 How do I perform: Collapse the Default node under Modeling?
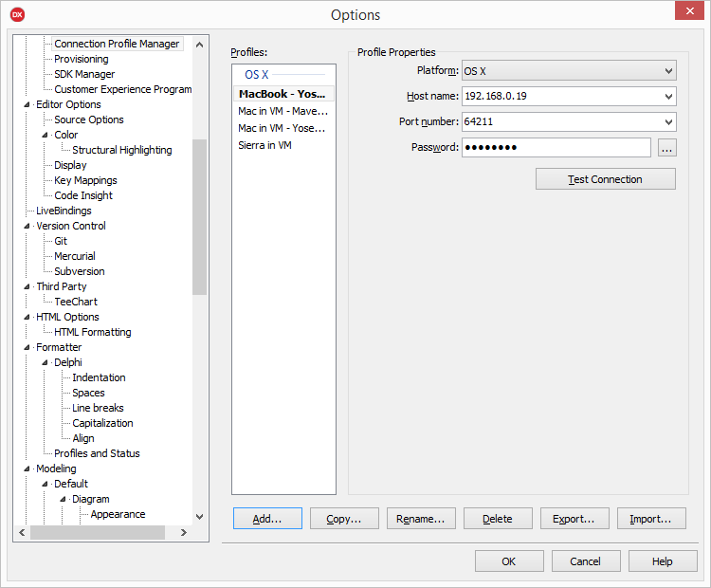pyautogui.click(x=45, y=484)
